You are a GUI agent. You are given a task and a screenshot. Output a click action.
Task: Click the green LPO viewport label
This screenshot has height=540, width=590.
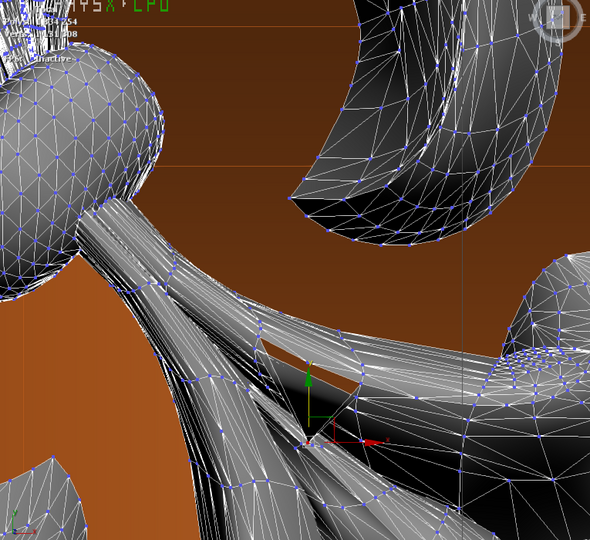click(151, 6)
